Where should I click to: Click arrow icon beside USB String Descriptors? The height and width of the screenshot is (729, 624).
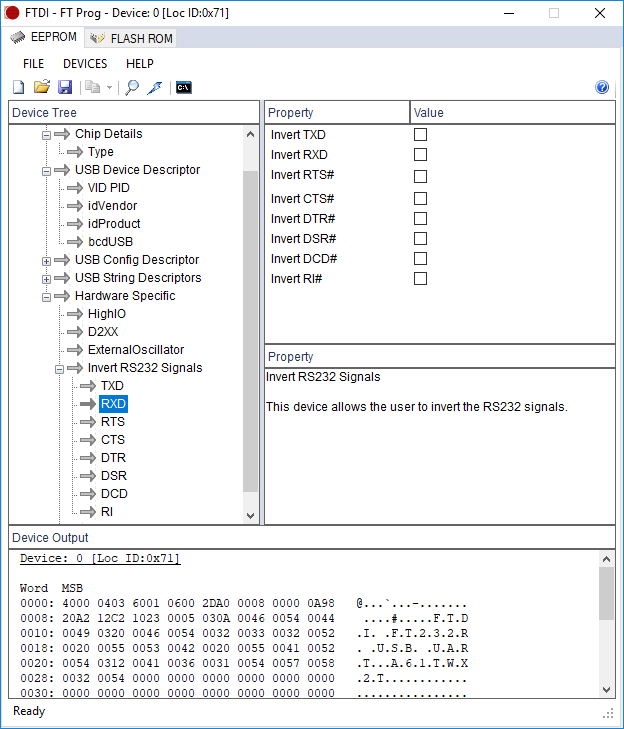pyautogui.click(x=62, y=278)
